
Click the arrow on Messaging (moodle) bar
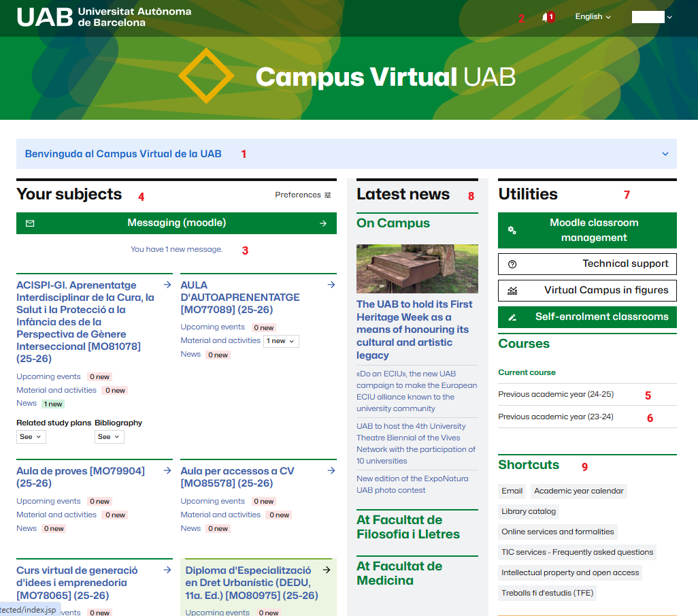(x=323, y=223)
